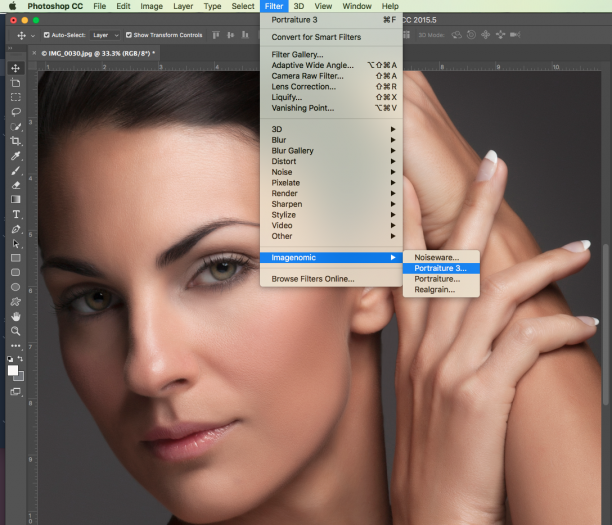This screenshot has width=612, height=525.
Task: Activate the Hand tool
Action: 16,317
